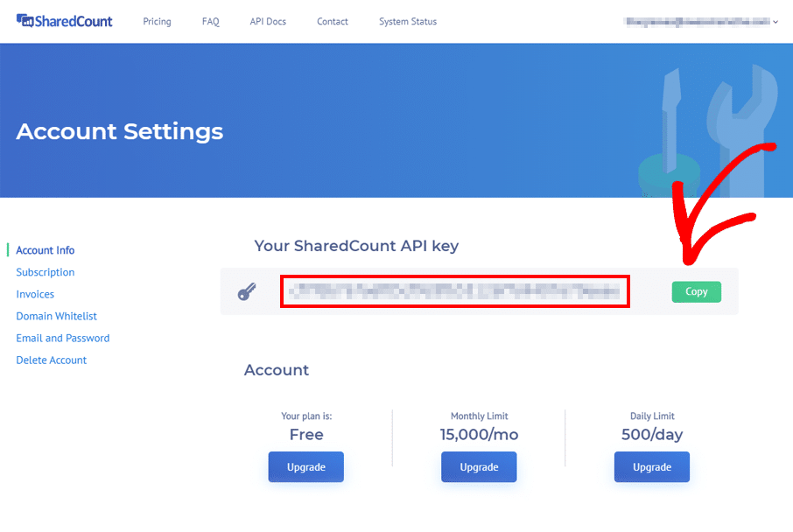Switch to the Pricing page
The height and width of the screenshot is (532, 793).
tap(157, 21)
